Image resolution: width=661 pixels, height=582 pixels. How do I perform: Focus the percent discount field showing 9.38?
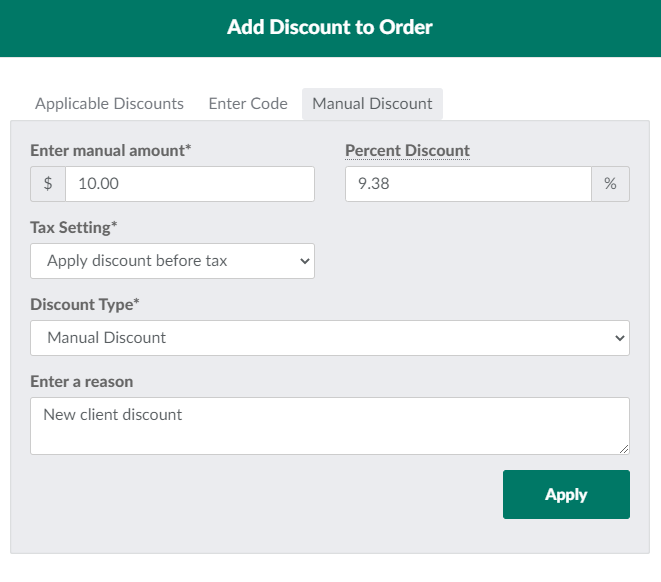(x=468, y=184)
